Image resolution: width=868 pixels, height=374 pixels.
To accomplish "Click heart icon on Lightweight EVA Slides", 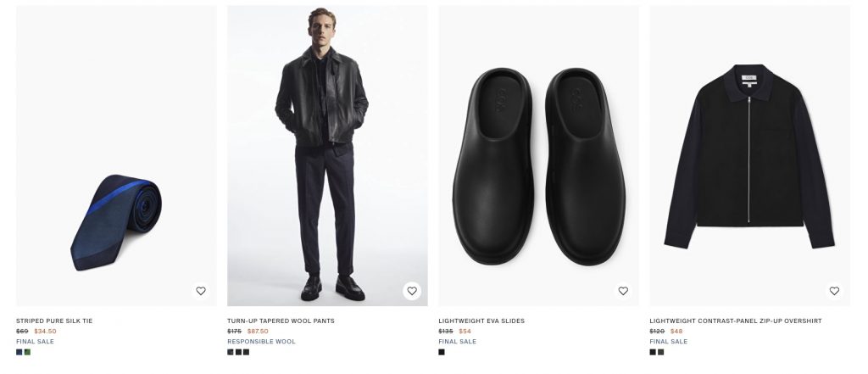I will click(623, 291).
